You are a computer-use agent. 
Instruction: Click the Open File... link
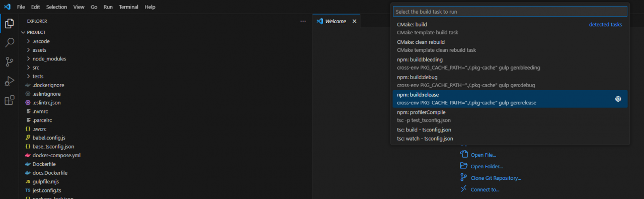coord(484,155)
